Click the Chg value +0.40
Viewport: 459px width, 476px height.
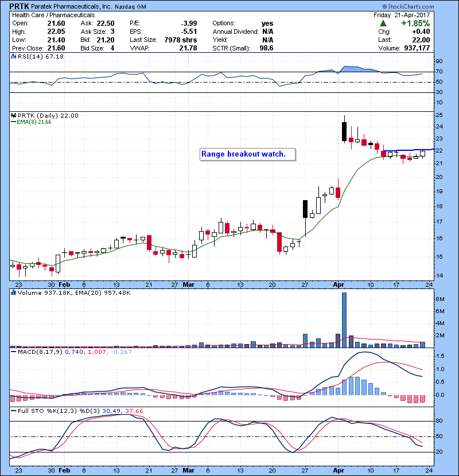pos(421,32)
